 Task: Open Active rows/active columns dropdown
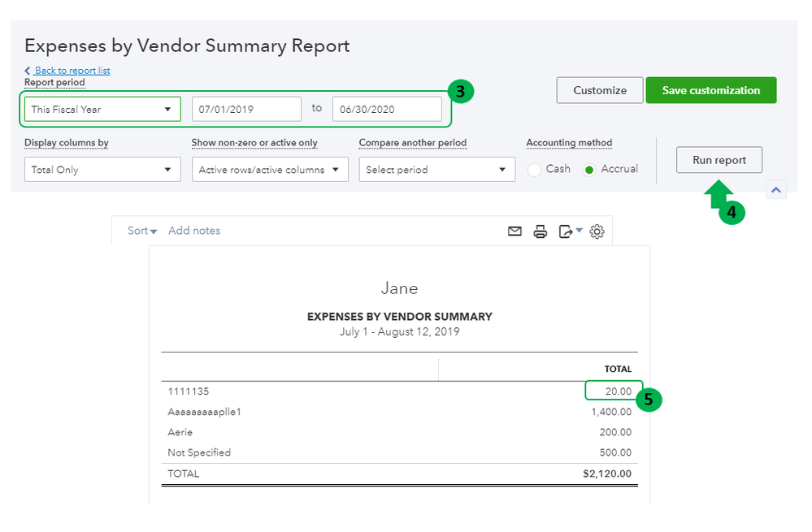tap(270, 170)
